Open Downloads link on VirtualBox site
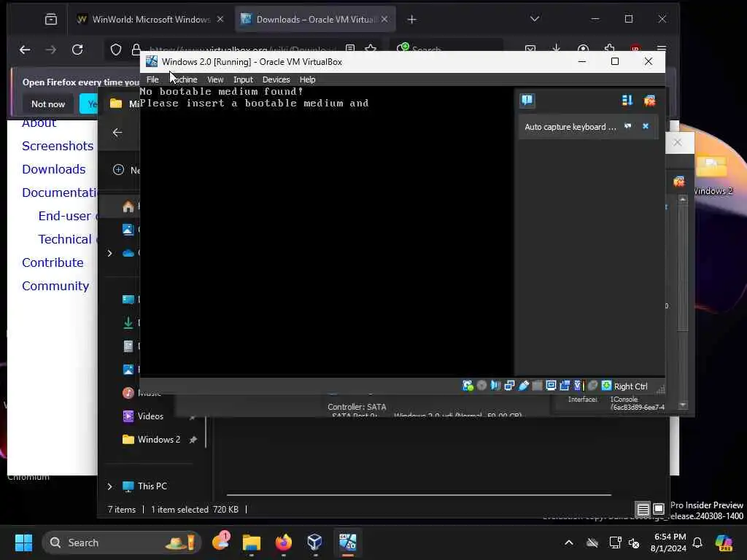This screenshot has height=560, width=747. pyautogui.click(x=54, y=169)
